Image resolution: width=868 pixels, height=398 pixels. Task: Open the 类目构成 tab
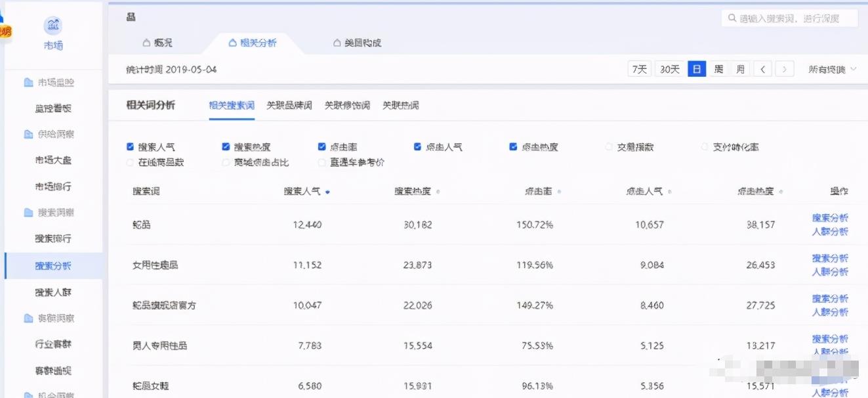pyautogui.click(x=357, y=43)
